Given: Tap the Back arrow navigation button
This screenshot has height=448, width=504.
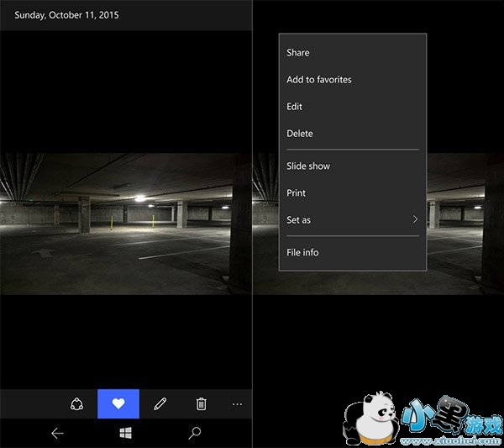Looking at the screenshot, I should click(x=57, y=433).
